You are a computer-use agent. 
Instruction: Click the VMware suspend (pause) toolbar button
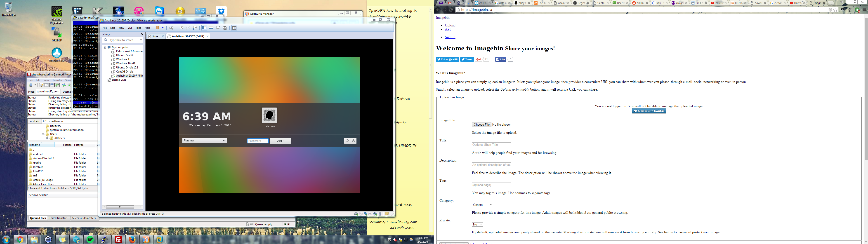click(x=158, y=28)
